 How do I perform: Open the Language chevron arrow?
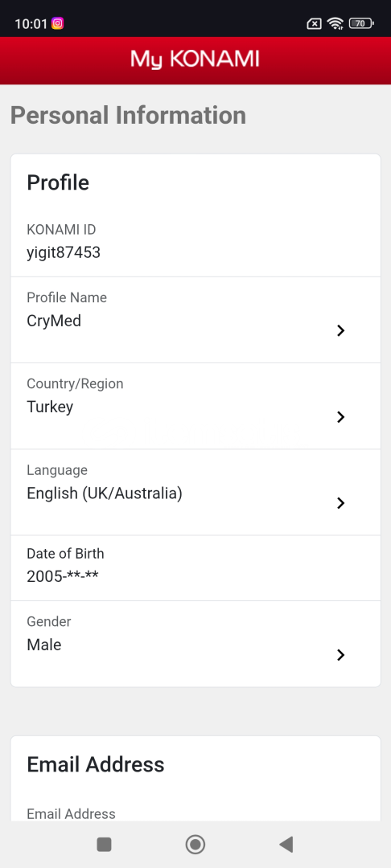340,502
